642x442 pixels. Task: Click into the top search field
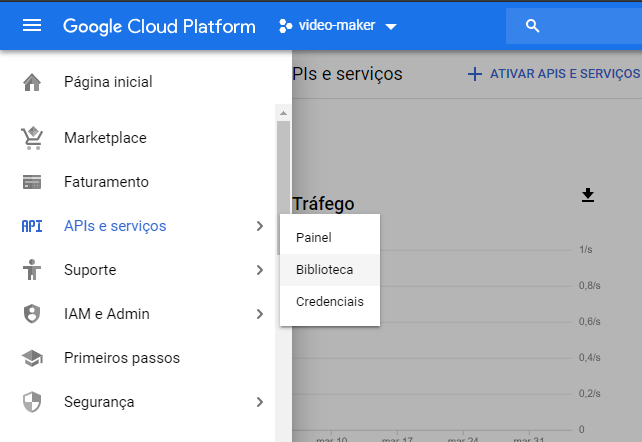click(574, 26)
